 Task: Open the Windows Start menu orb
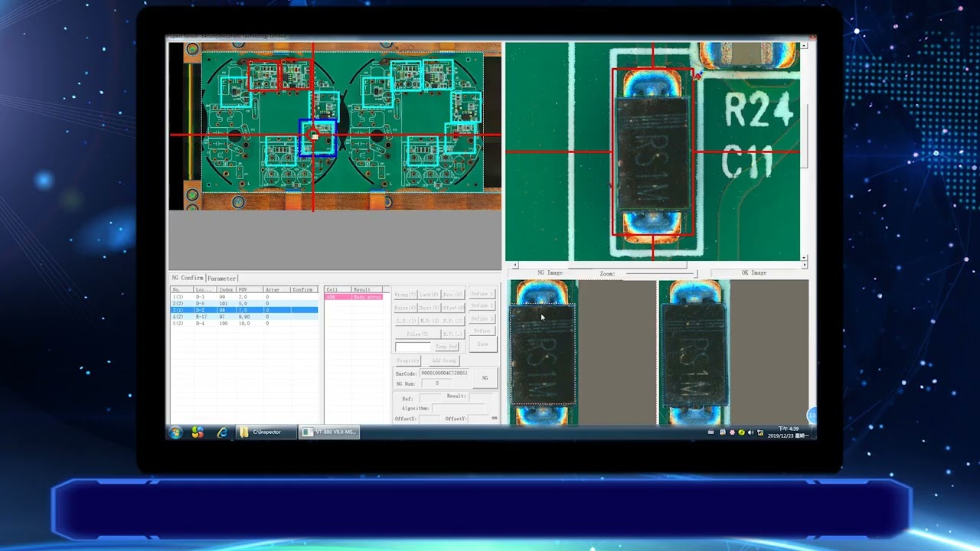[x=175, y=432]
